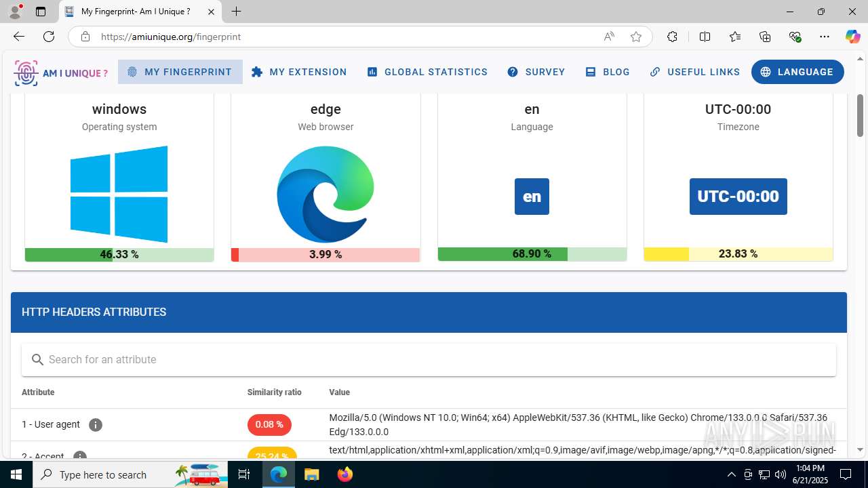Screen dimensions: 868x488
Task: Click the Attribute column header
Action: [x=38, y=392]
